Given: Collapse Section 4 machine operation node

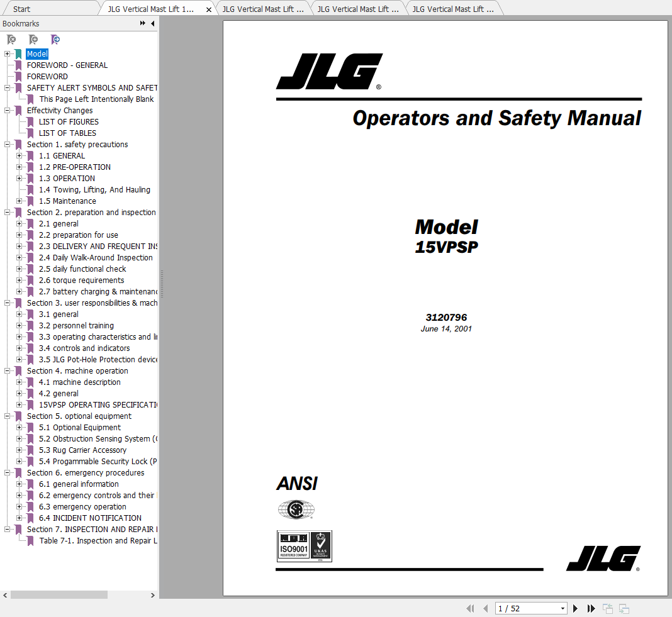Looking at the screenshot, I should [8, 370].
